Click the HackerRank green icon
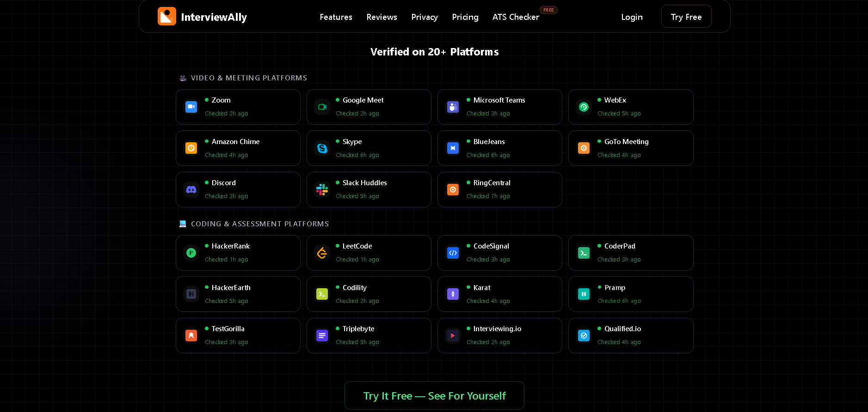Image resolution: width=868 pixels, height=412 pixels. 191,253
